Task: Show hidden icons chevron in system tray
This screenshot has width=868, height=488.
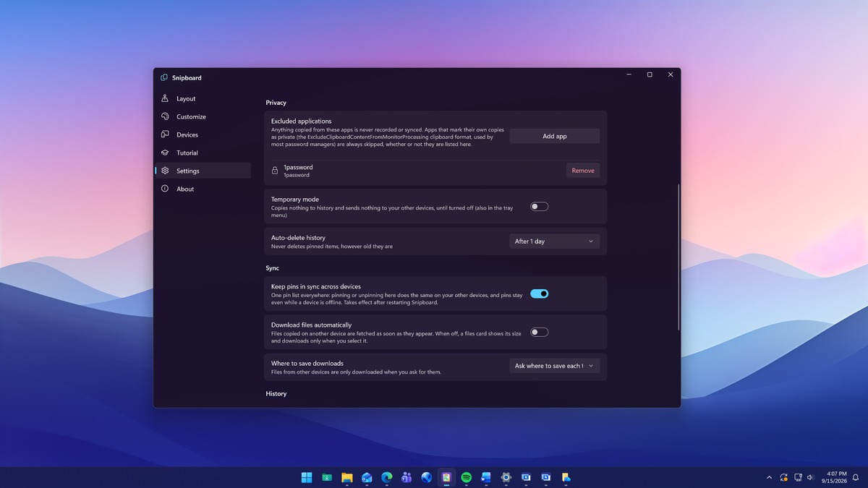Action: 769,477
